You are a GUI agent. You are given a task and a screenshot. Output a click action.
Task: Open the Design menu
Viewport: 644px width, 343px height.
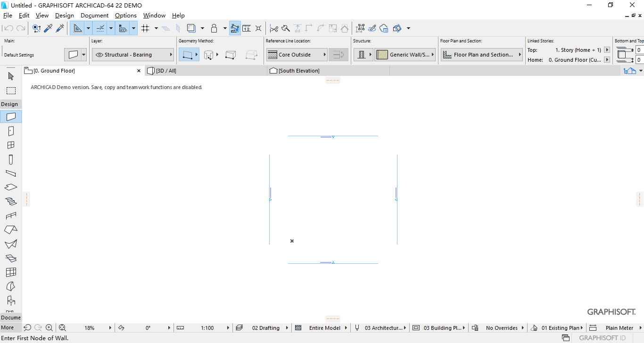tap(65, 16)
